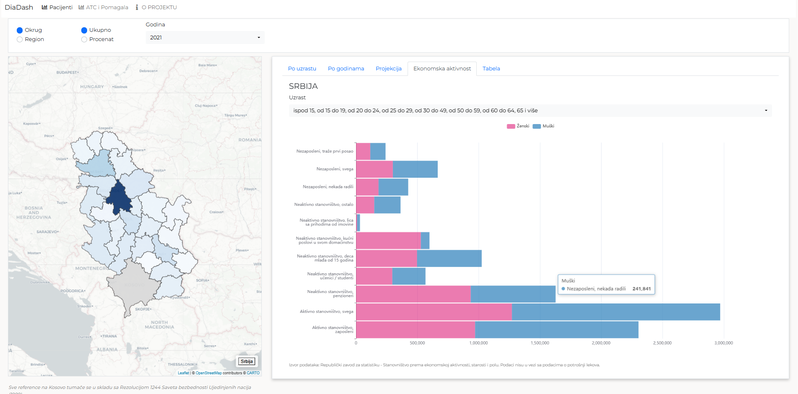Click pink bar for Aktivno stanovništvo, svega
Viewport: 798px width, 394px height.
(x=434, y=312)
